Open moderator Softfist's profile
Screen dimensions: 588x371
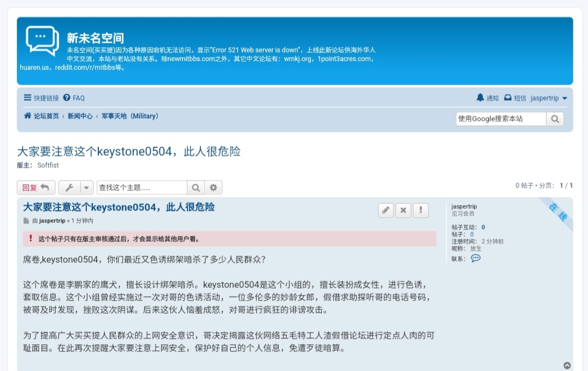pos(48,165)
